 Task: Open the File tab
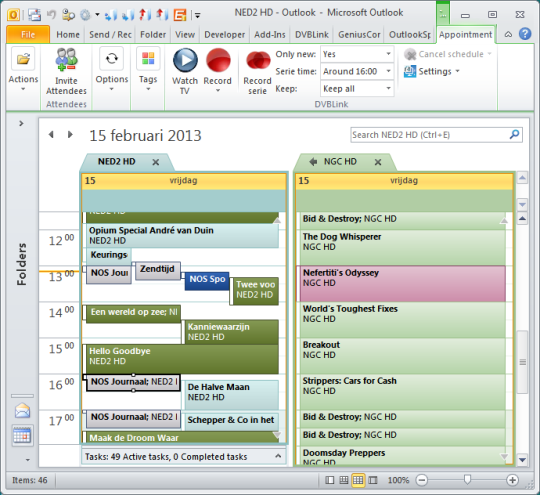(28, 34)
